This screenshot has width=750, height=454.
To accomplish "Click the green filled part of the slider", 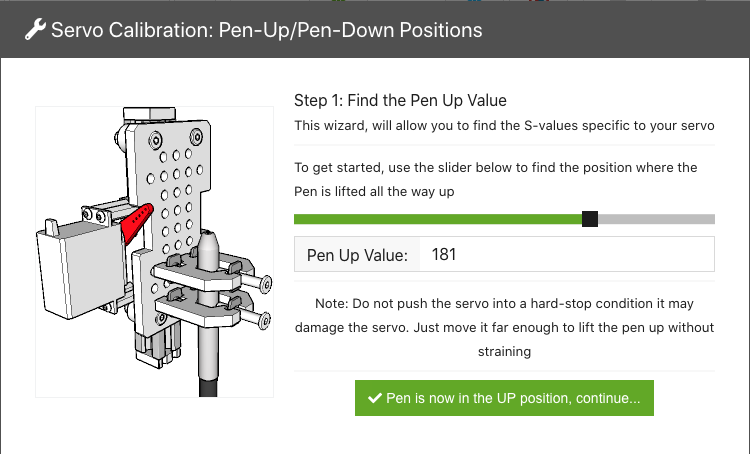I will (x=438, y=219).
